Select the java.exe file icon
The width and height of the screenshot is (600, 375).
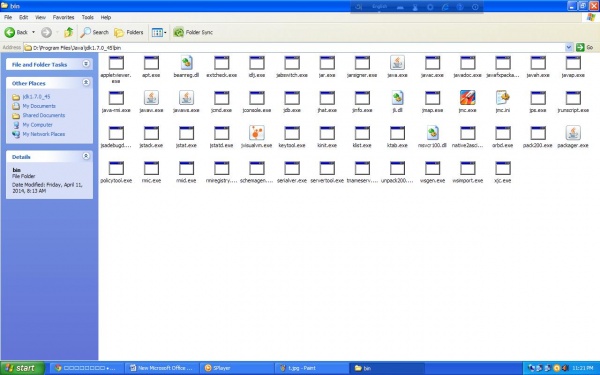397,63
